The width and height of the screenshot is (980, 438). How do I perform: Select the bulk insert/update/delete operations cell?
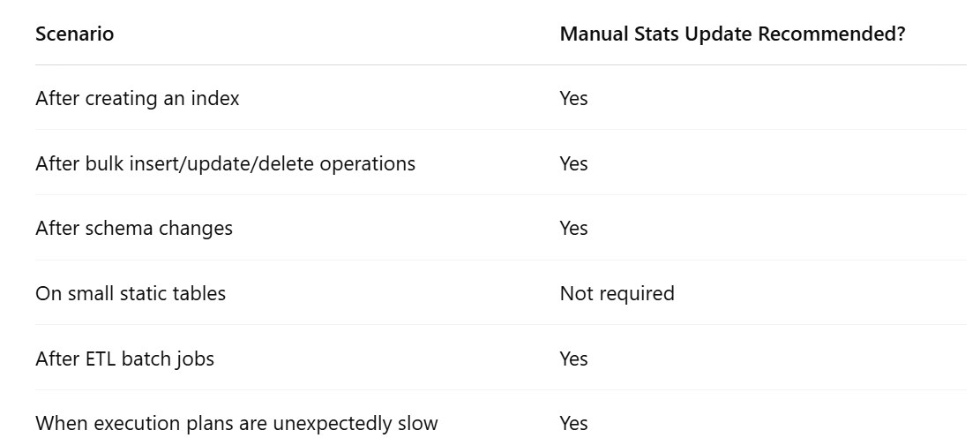tap(225, 163)
